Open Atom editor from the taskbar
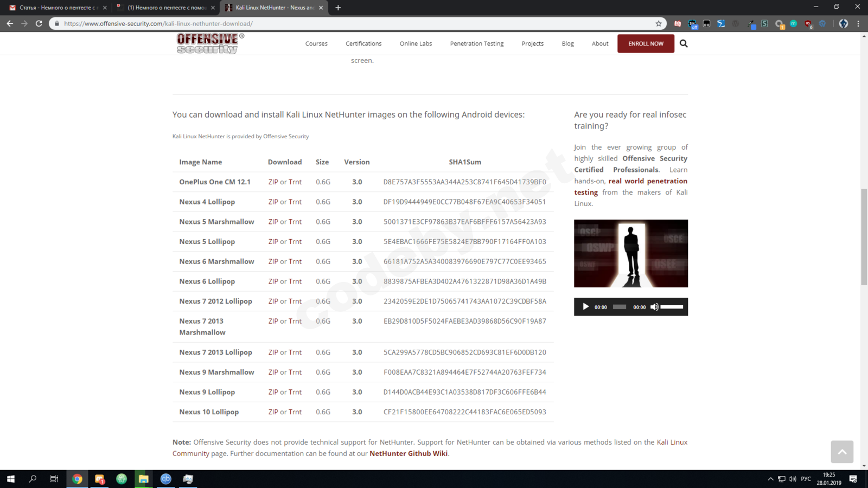Viewport: 868px width, 488px height. click(x=122, y=479)
